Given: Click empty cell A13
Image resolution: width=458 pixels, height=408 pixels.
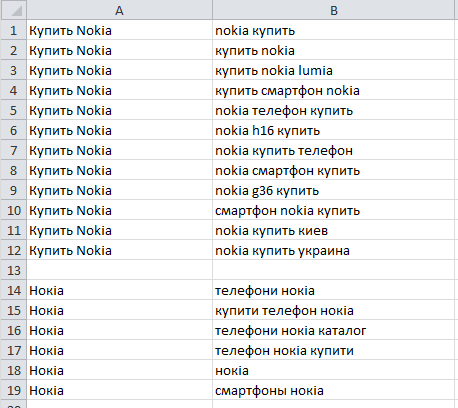Looking at the screenshot, I should pyautogui.click(x=119, y=270).
